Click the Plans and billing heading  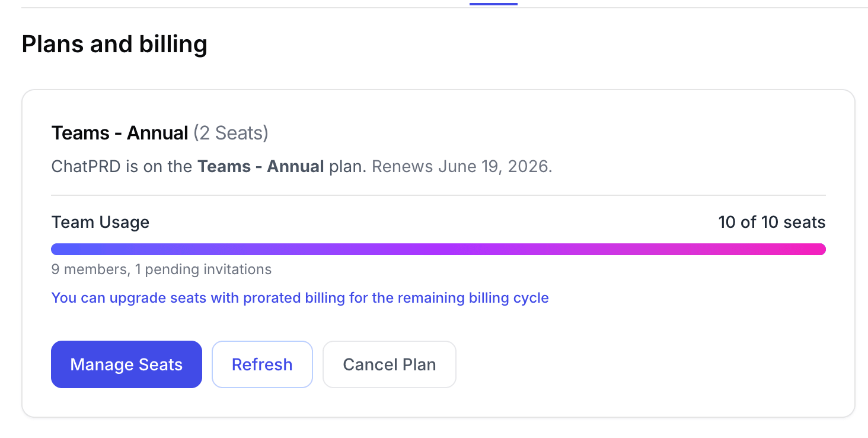click(114, 45)
